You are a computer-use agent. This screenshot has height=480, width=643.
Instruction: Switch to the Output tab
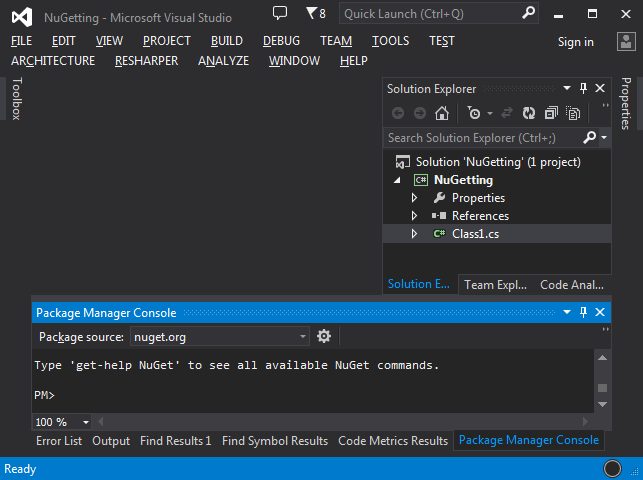pos(111,441)
